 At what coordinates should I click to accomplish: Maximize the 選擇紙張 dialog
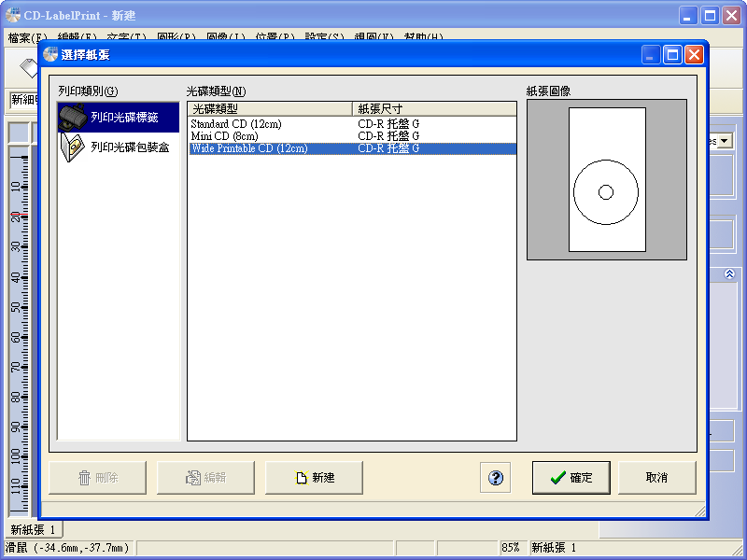click(x=672, y=55)
